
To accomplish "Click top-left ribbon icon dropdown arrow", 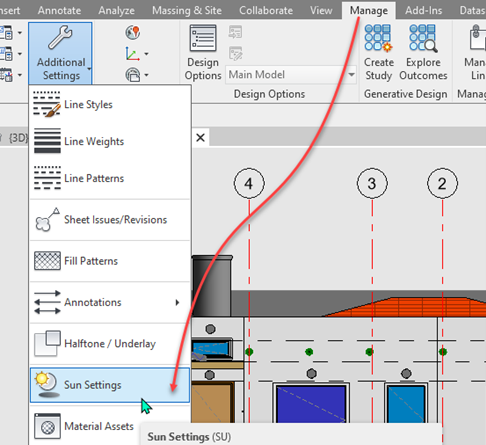I will 20,33.
